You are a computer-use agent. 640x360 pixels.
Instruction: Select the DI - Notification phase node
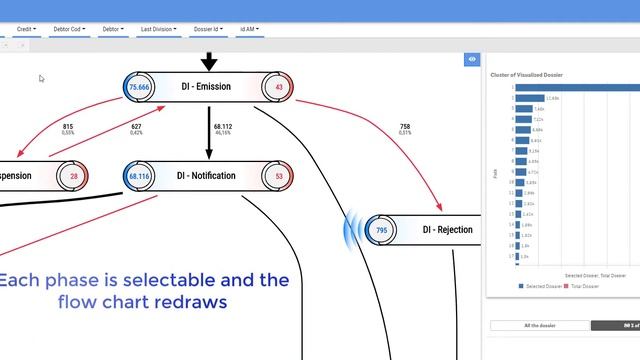coord(208,176)
